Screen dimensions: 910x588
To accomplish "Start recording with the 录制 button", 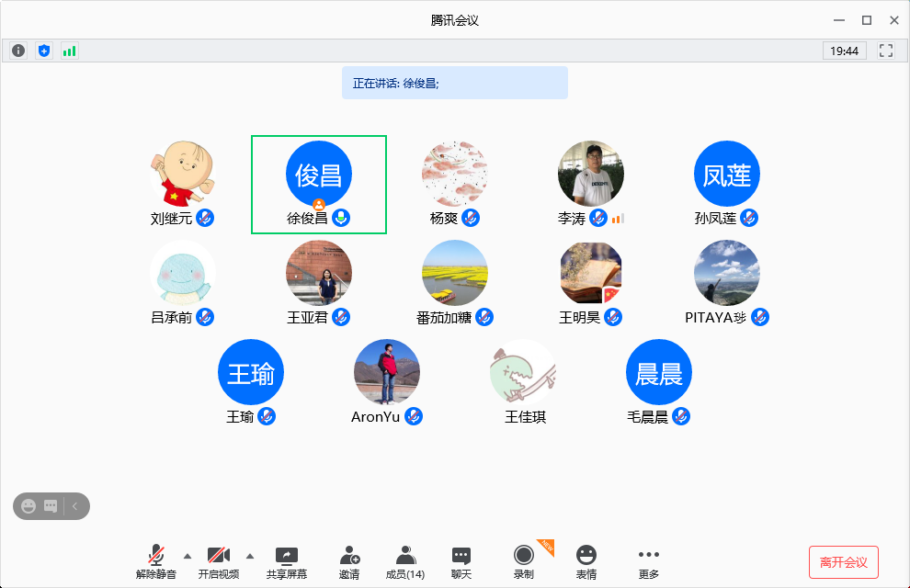I will 524,561.
